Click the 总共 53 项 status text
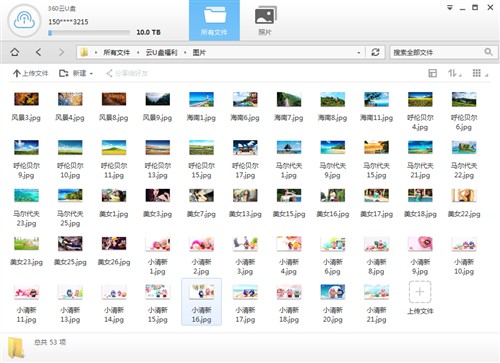500x363 pixels. [50, 342]
